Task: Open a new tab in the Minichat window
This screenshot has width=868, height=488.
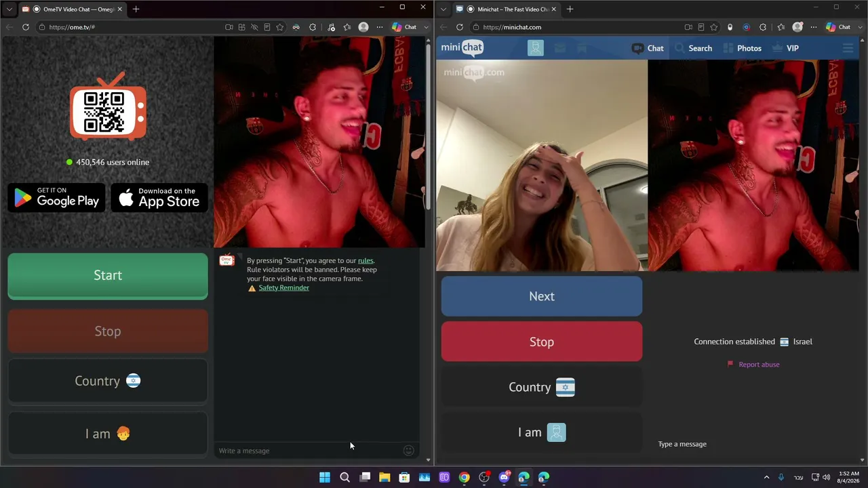Action: pos(570,9)
